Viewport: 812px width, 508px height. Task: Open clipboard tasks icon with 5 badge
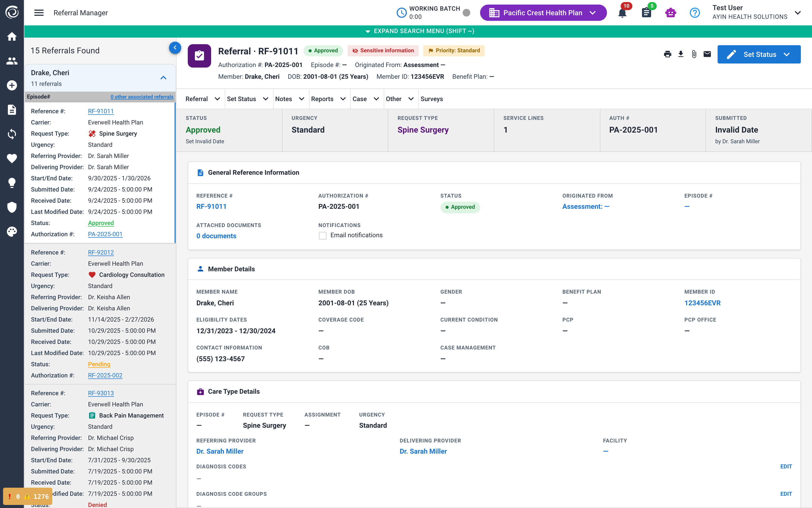tap(647, 13)
